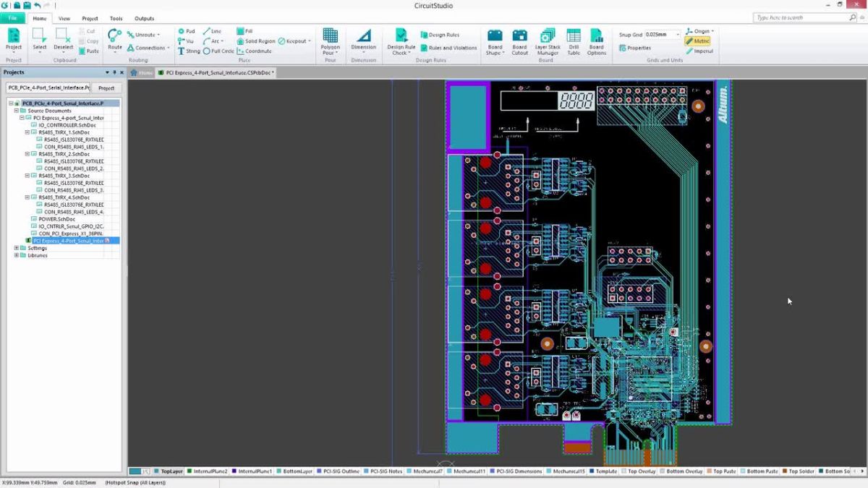
Task: Open the Snap Grid value dropdown
Action: click(x=678, y=33)
